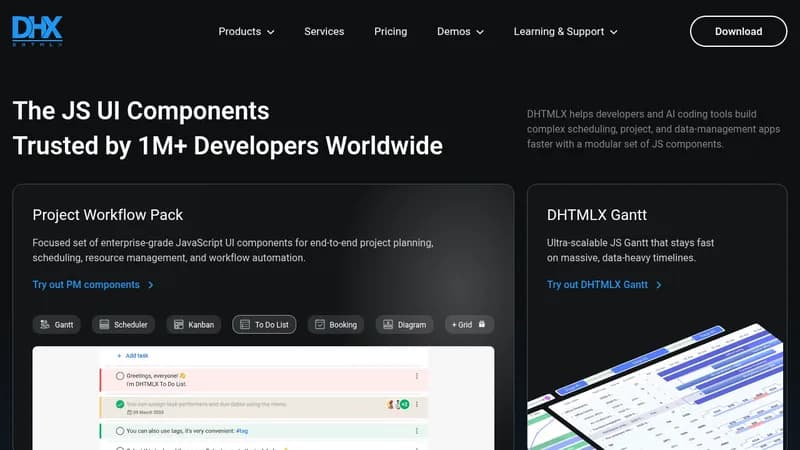Switch to the Booking tab
The width and height of the screenshot is (800, 450).
(336, 324)
